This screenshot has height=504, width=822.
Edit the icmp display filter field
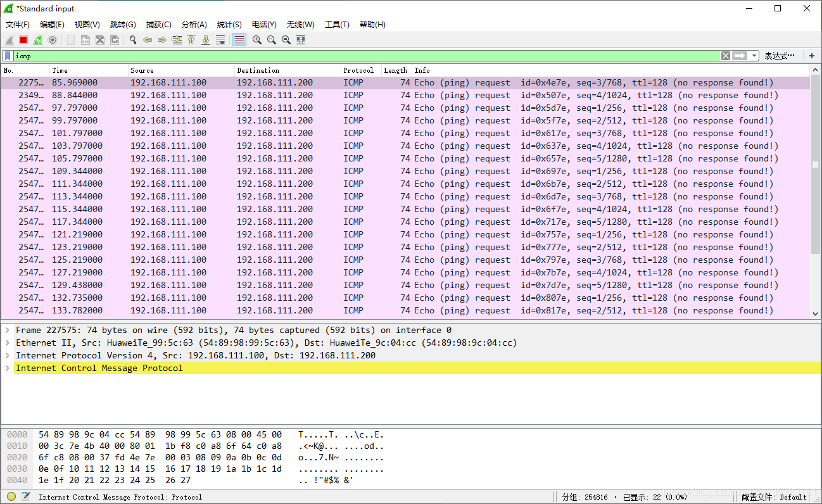pyautogui.click(x=367, y=56)
